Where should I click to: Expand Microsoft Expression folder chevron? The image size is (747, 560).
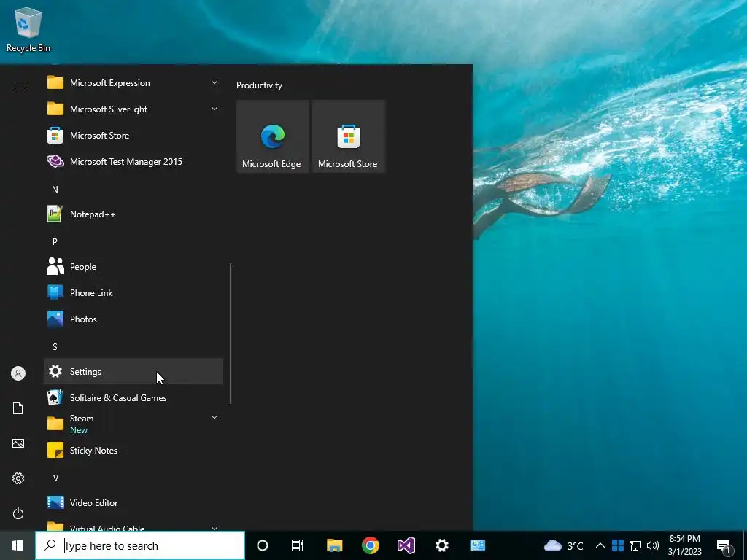point(214,82)
